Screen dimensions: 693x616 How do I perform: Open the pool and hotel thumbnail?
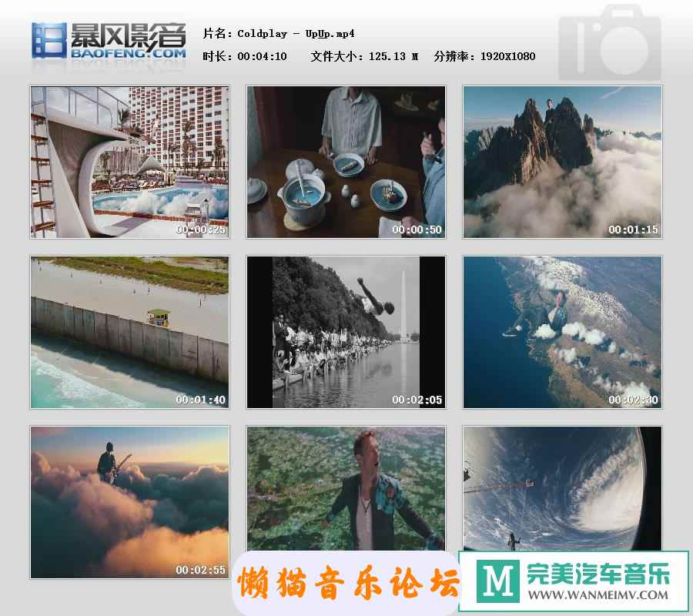pos(129,162)
